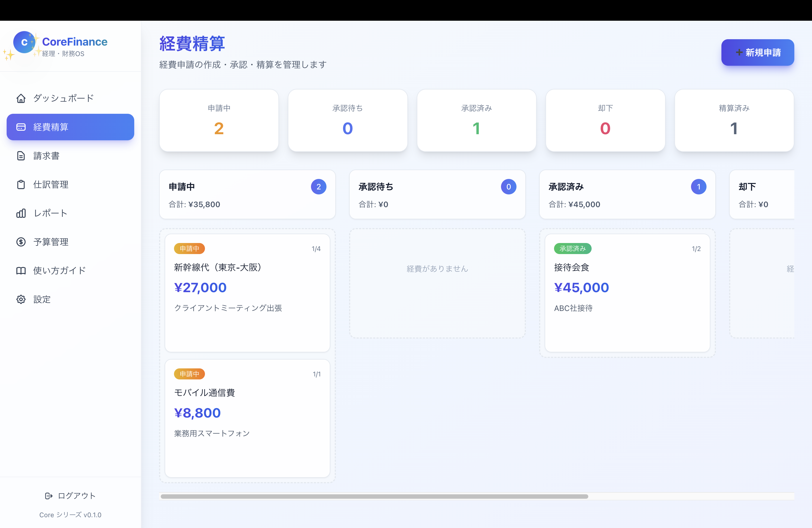
Task: Click the 請求書 document icon
Action: coord(21,156)
